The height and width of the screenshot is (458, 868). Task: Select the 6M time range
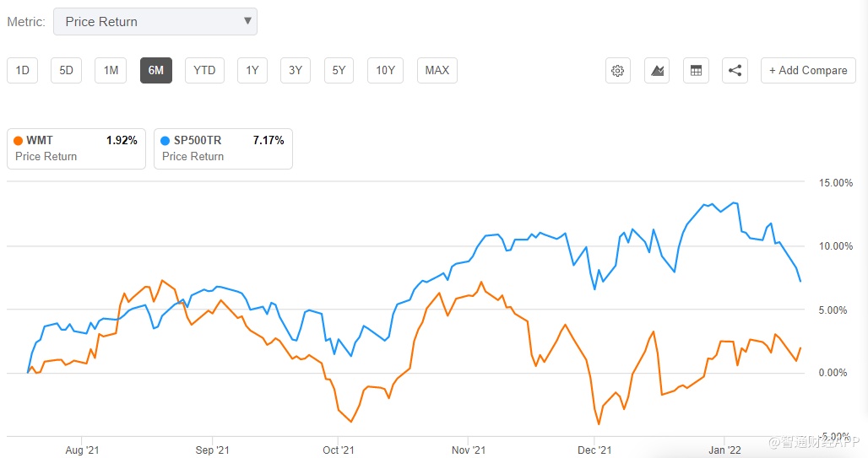[155, 71]
